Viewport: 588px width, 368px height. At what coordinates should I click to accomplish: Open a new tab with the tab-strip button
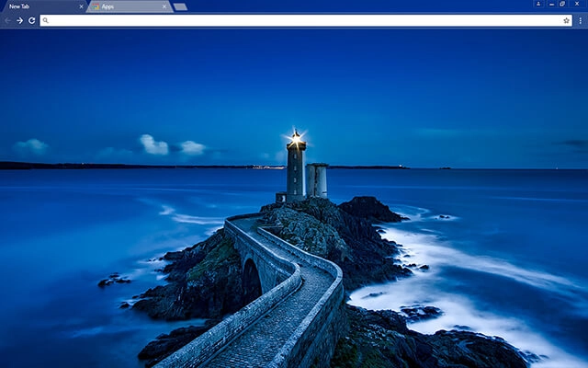pyautogui.click(x=180, y=6)
